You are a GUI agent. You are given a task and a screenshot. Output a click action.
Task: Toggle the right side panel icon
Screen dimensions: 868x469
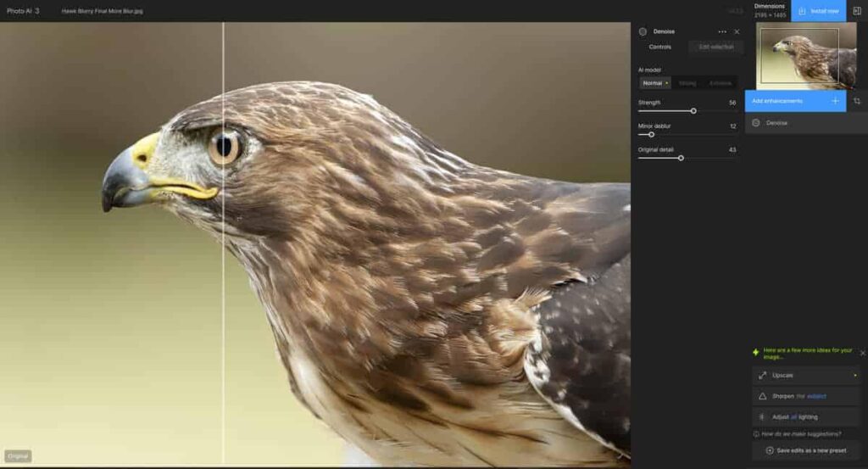tap(857, 11)
